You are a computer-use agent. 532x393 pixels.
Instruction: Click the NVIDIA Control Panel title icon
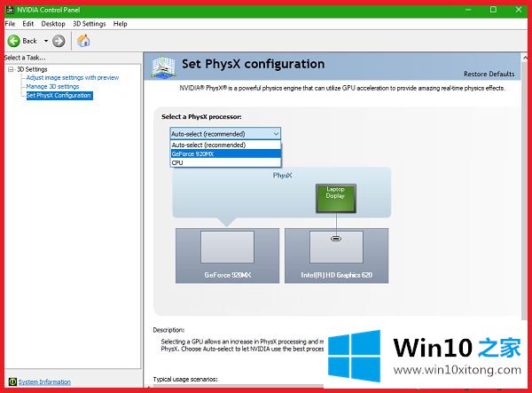pos(10,10)
